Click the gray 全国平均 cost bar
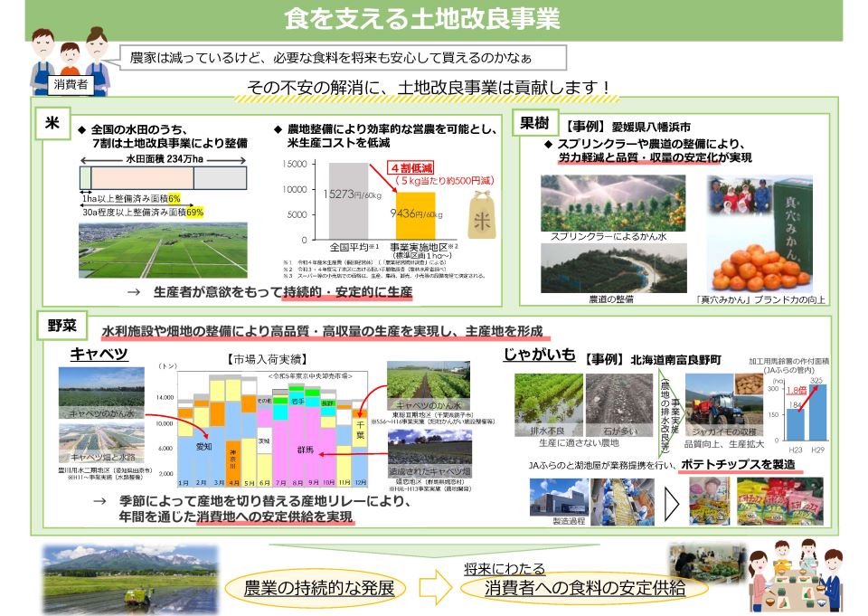The image size is (868, 616). click(x=348, y=201)
